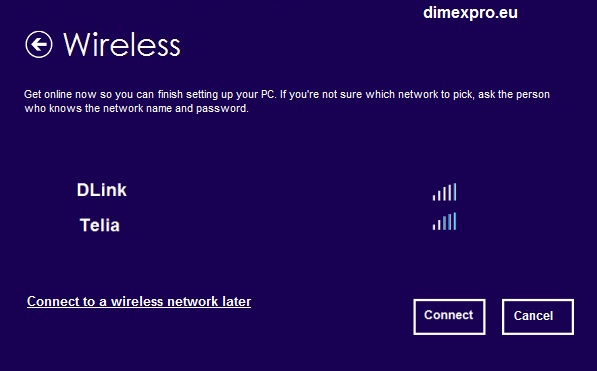Viewport: 597px width, 371px height.
Task: Click the DLink signal strength bars
Action: 444,192
